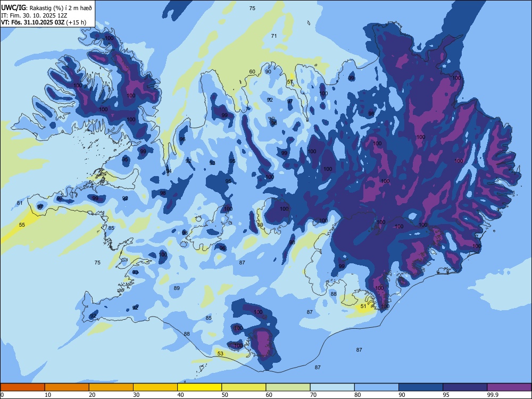Viewport: 532px width, 399px height.
Task: Click the 'VT: Fös. 31.10.2025 03Z (+15 h)' line
Action: pos(44,23)
